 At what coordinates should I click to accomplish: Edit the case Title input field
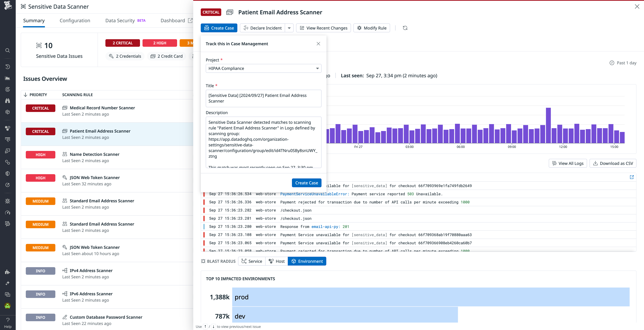tap(263, 98)
